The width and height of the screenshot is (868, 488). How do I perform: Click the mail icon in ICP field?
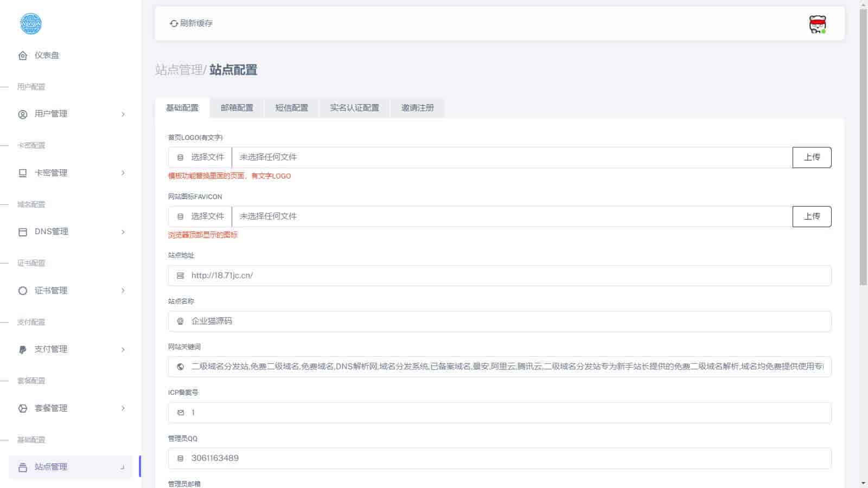(181, 413)
